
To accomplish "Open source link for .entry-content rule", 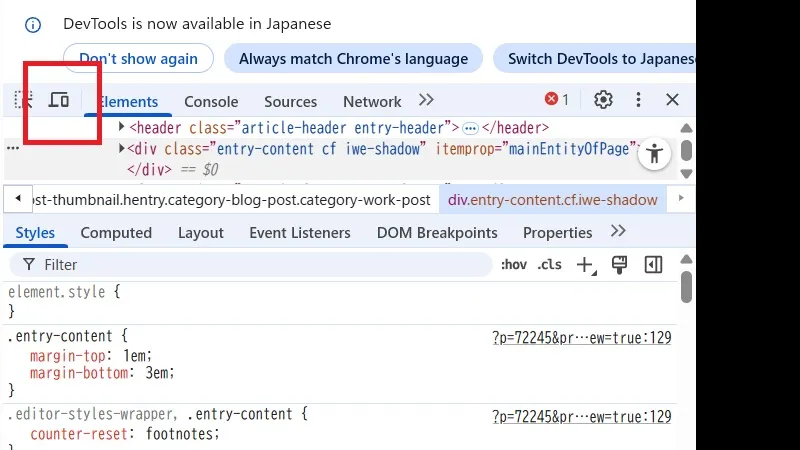I will 582,338.
